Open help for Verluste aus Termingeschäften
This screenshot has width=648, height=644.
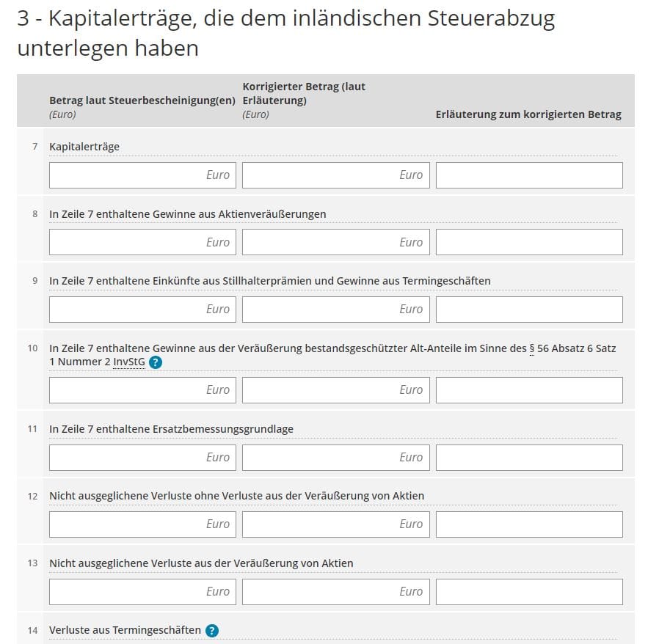[x=211, y=630]
